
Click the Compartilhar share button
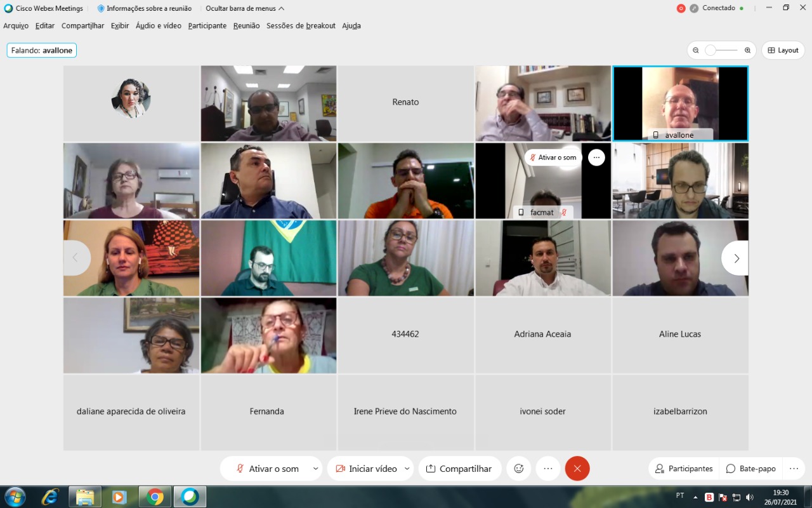[x=459, y=469]
